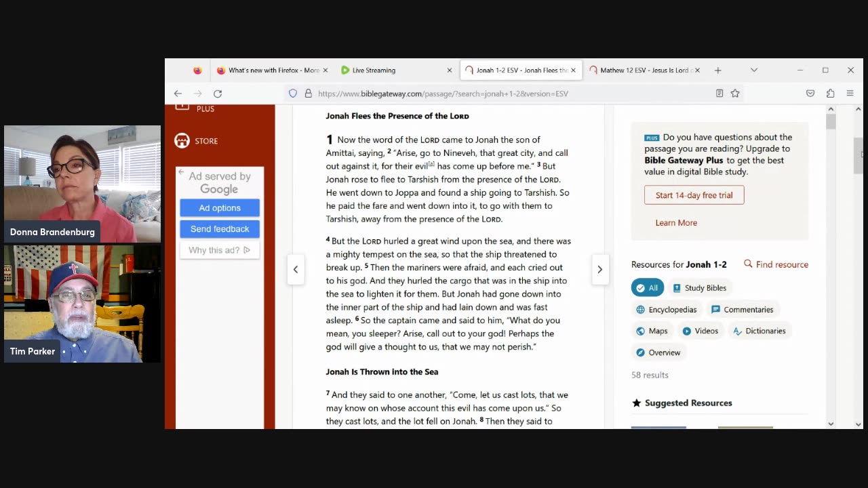
Task: Click the page scrollbar down arrow
Action: [858, 424]
